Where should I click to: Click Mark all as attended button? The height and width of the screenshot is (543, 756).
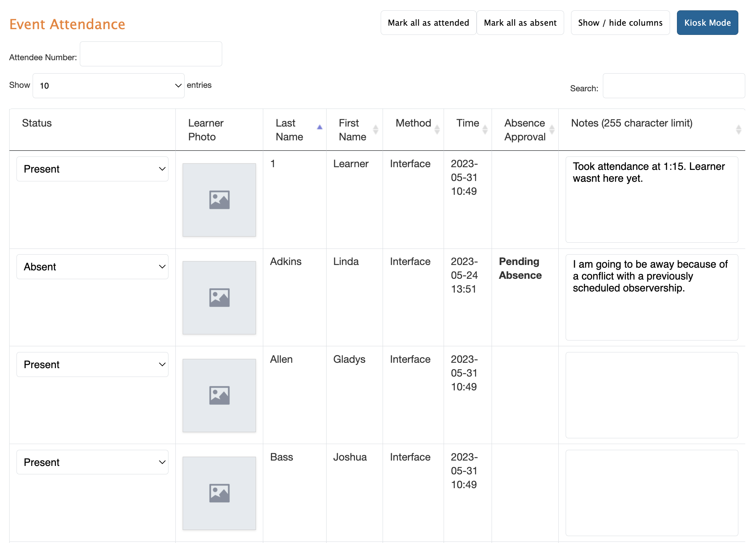428,23
